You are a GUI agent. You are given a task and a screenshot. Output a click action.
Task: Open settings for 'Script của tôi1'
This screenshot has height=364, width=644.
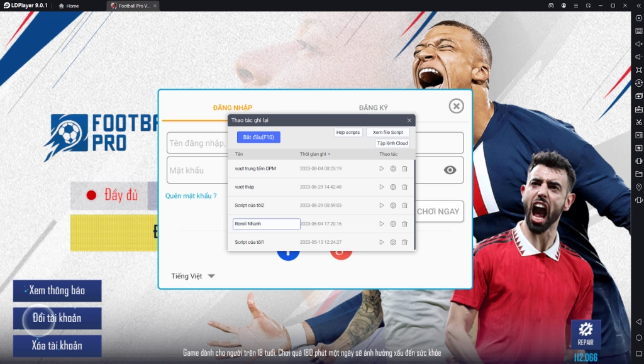pos(392,241)
